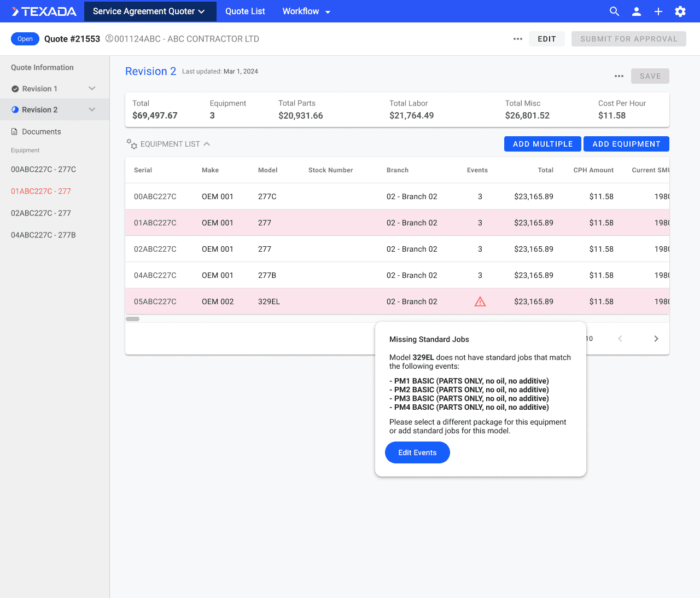Click the Stock Number column header

(330, 170)
